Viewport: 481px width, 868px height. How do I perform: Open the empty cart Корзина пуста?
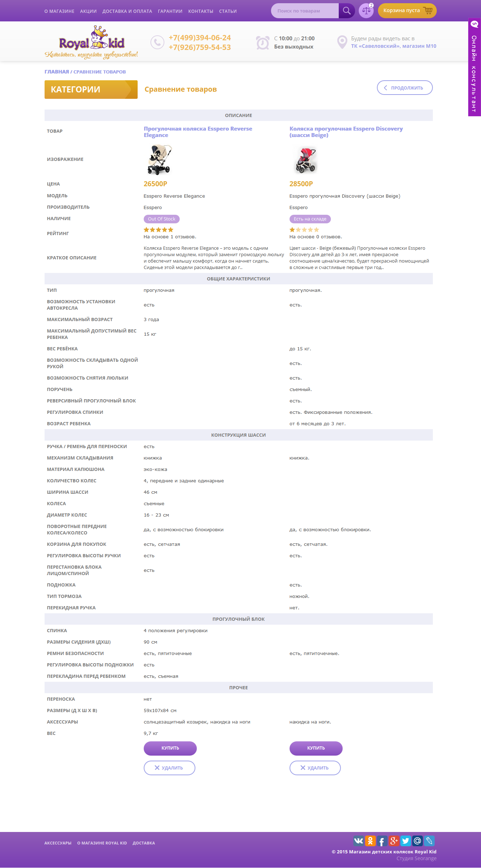pyautogui.click(x=407, y=11)
